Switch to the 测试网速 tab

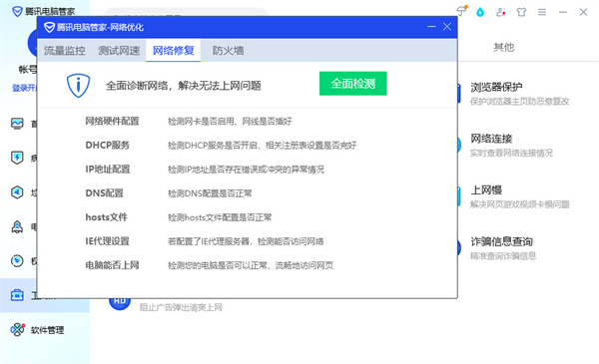pos(119,51)
